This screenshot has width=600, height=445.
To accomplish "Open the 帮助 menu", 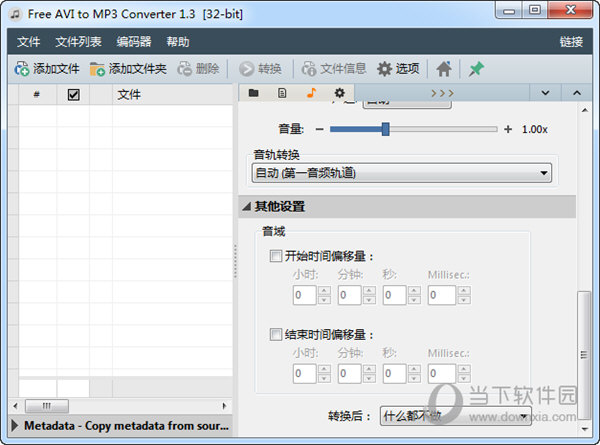I will coord(178,42).
